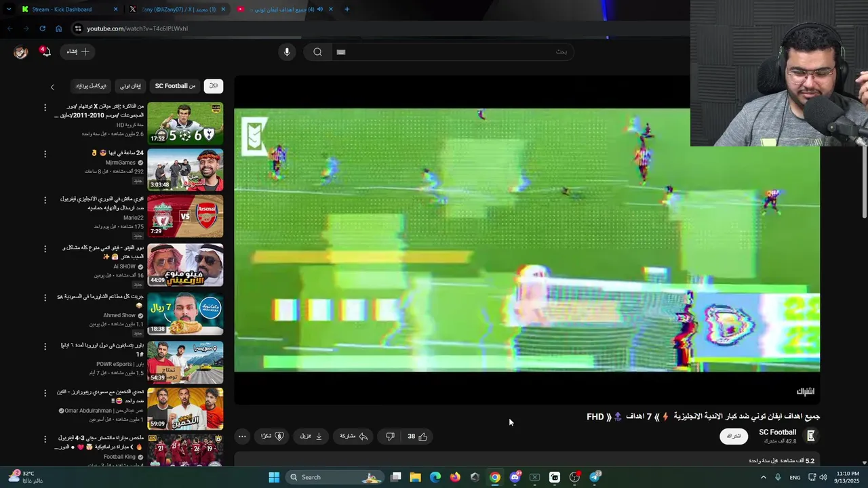
Task: Click the Create (+) button on YouTube
Action: pyautogui.click(x=78, y=52)
